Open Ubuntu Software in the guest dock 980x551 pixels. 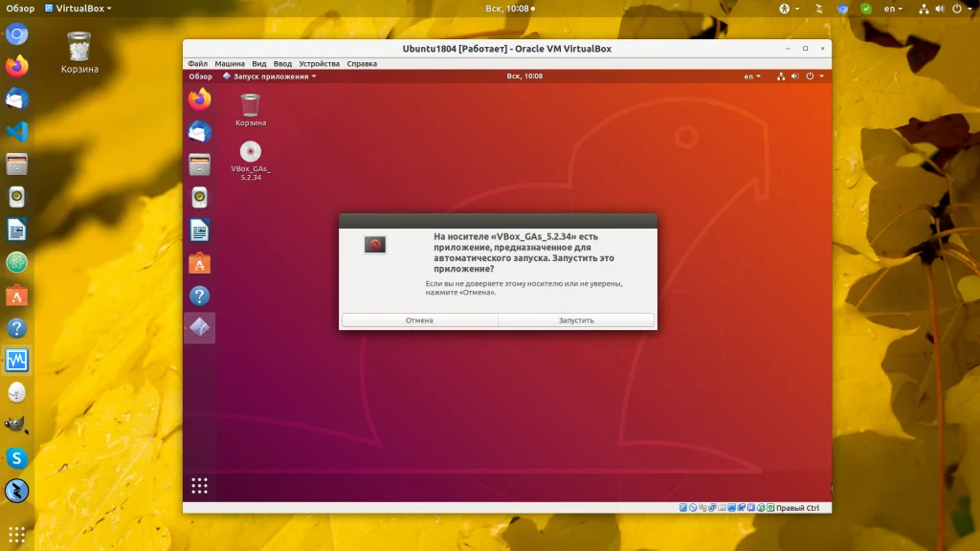pyautogui.click(x=199, y=263)
